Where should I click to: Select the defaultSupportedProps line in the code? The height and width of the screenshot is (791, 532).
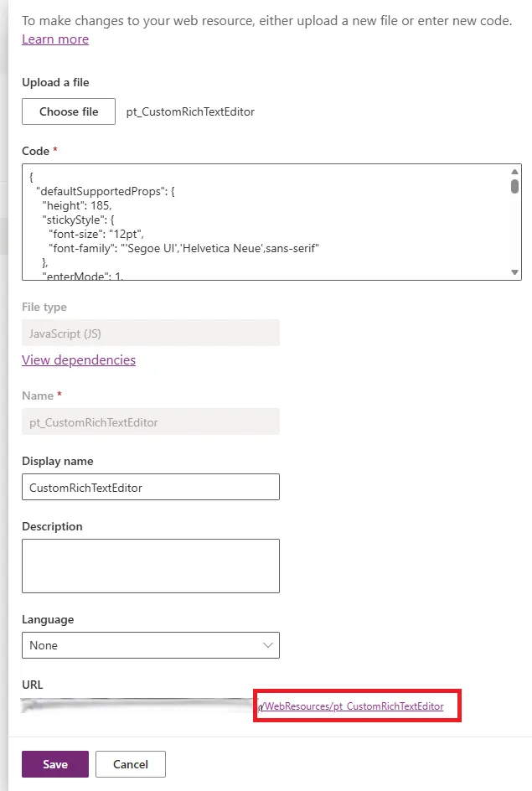[109, 190]
